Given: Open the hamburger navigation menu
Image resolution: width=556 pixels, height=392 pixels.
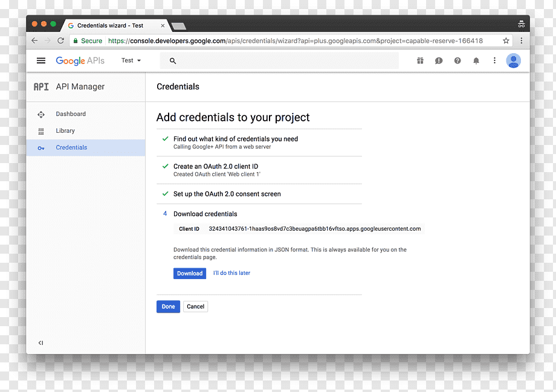Looking at the screenshot, I should pyautogui.click(x=40, y=60).
